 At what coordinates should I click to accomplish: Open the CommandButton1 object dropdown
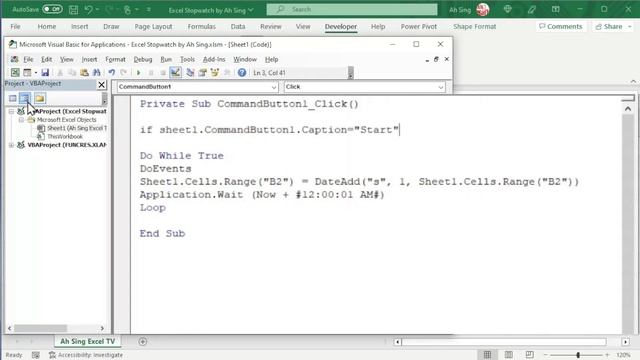[x=274, y=87]
